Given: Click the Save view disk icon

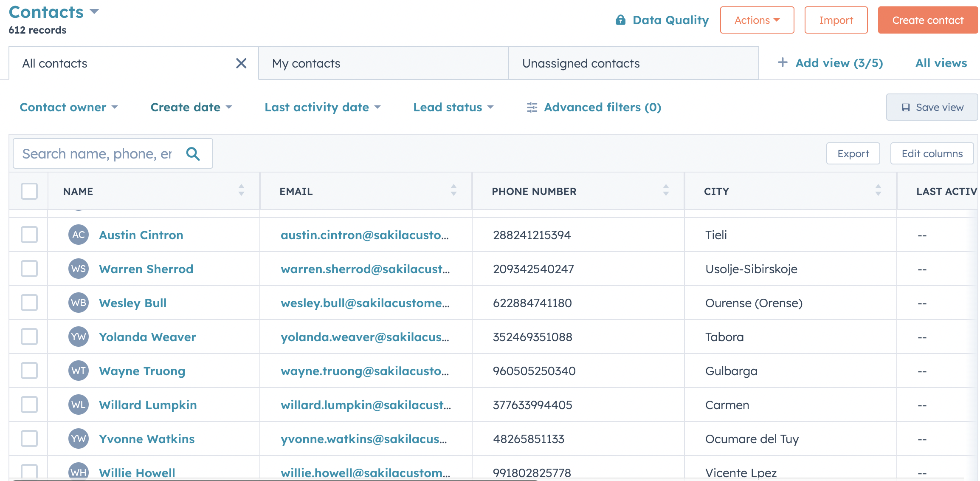Looking at the screenshot, I should (906, 107).
